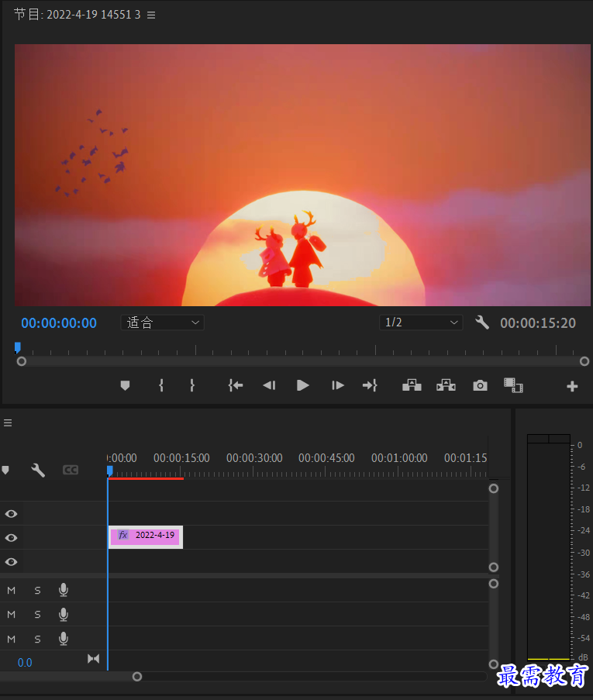Click the left channel of the audio meter
Image resolution: width=593 pixels, height=700 pixels.
[538, 551]
